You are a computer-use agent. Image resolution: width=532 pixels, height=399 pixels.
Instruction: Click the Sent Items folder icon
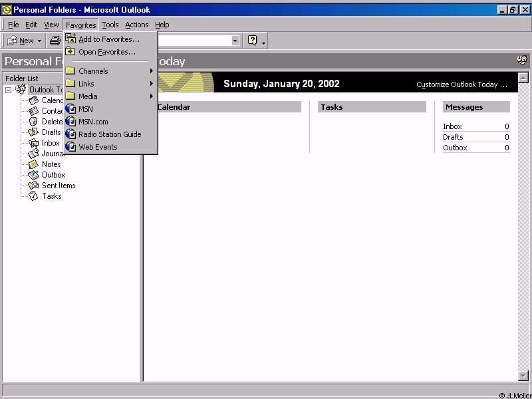pos(33,186)
